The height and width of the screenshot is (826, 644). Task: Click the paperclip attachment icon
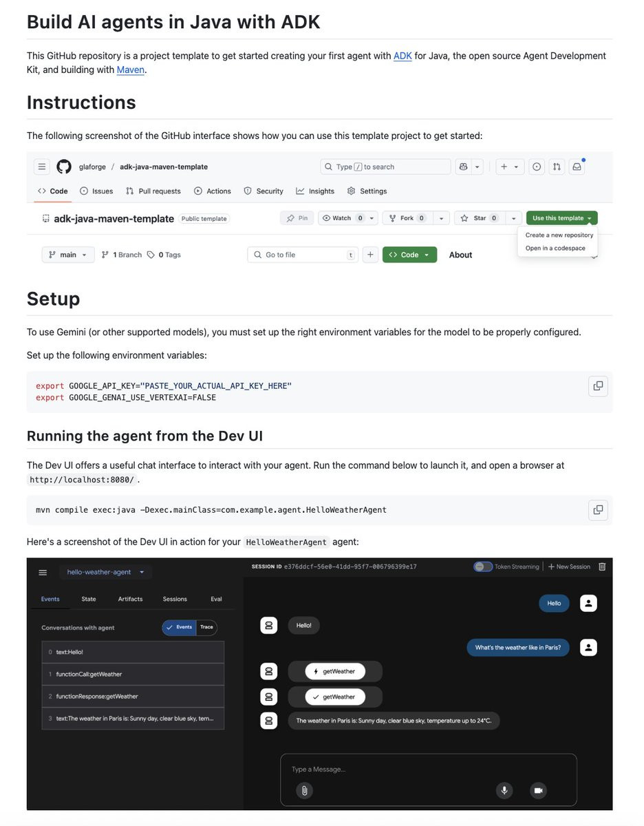[x=303, y=790]
